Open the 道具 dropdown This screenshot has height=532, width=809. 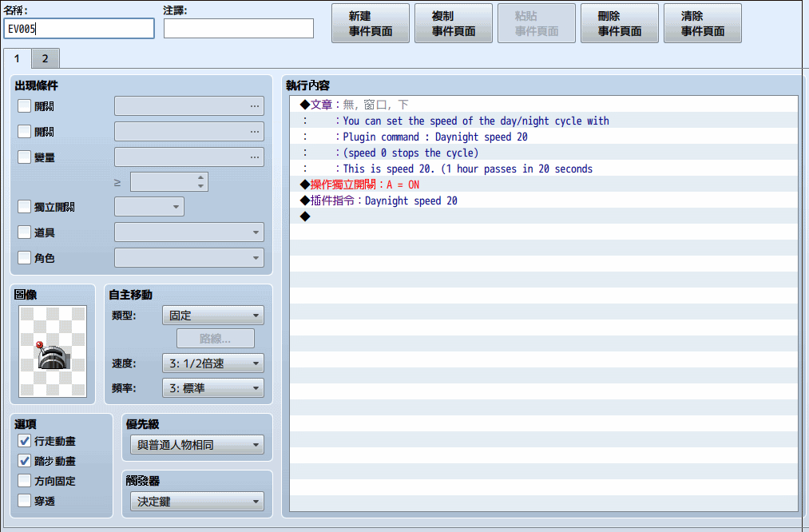tap(188, 232)
